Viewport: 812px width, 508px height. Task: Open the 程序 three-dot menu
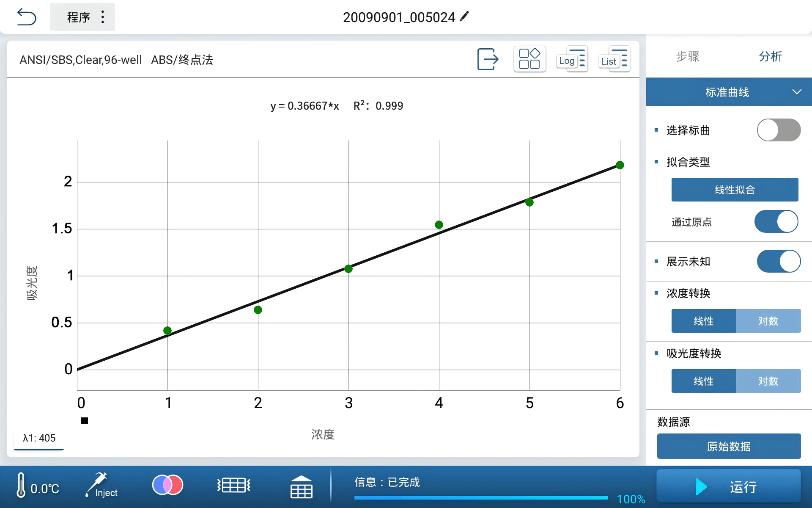[x=103, y=17]
